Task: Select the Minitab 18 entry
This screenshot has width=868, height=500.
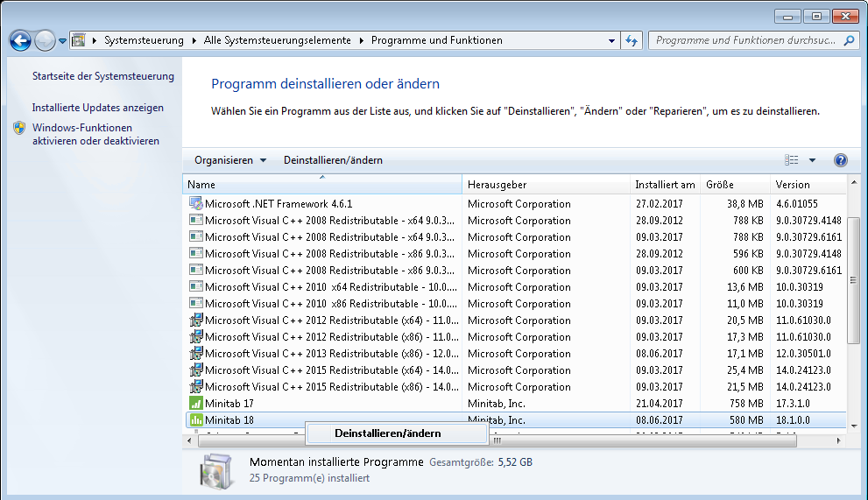Action: pos(229,419)
